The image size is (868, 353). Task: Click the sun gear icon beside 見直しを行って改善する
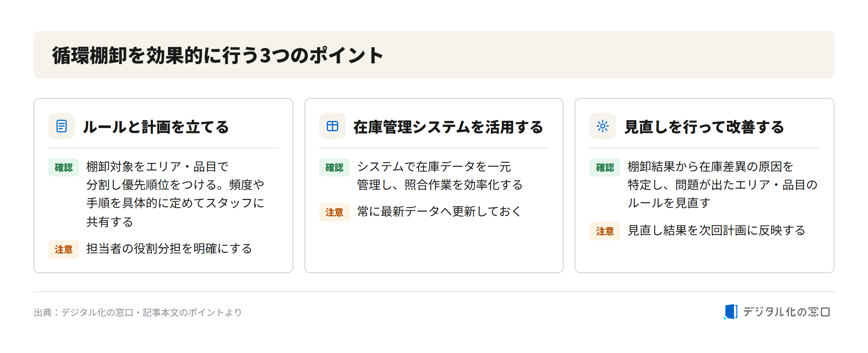pyautogui.click(x=602, y=126)
